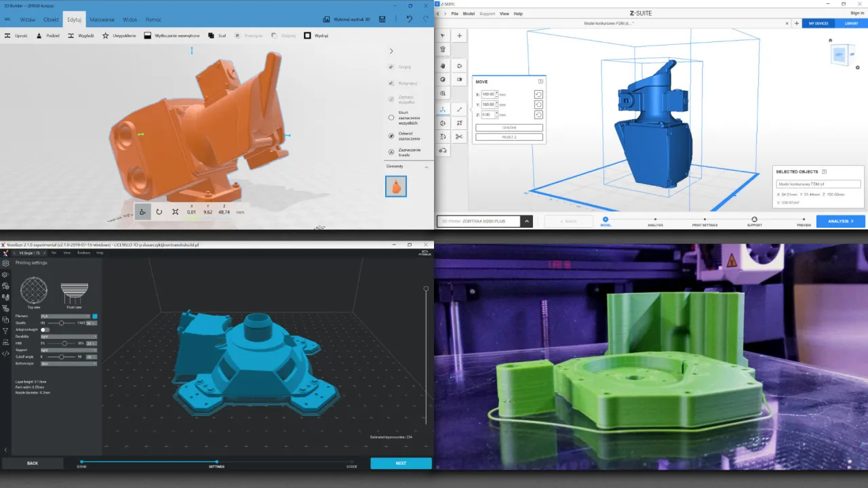Open the Model menu in Z-SUITE
The width and height of the screenshot is (868, 488).
(469, 13)
